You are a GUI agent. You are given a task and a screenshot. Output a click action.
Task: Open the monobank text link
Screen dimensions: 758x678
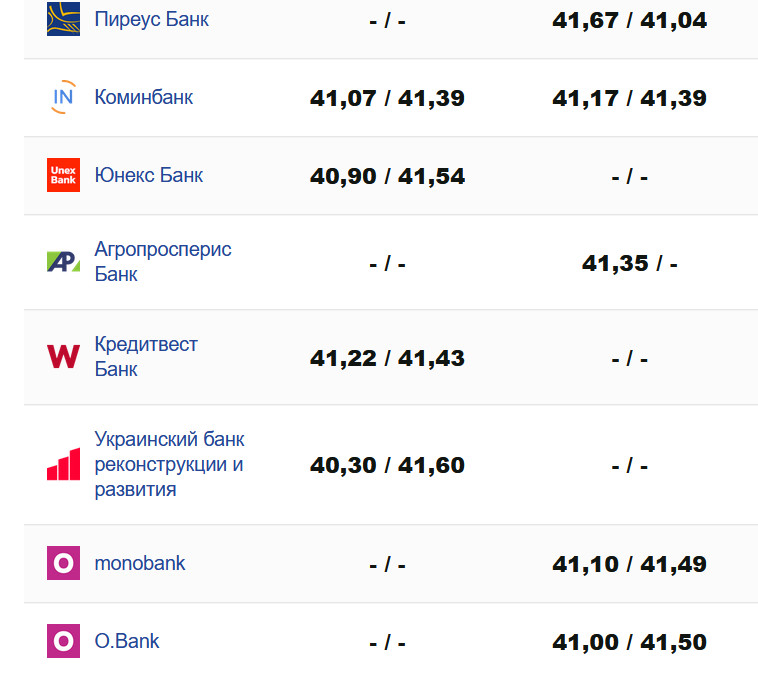coord(140,563)
